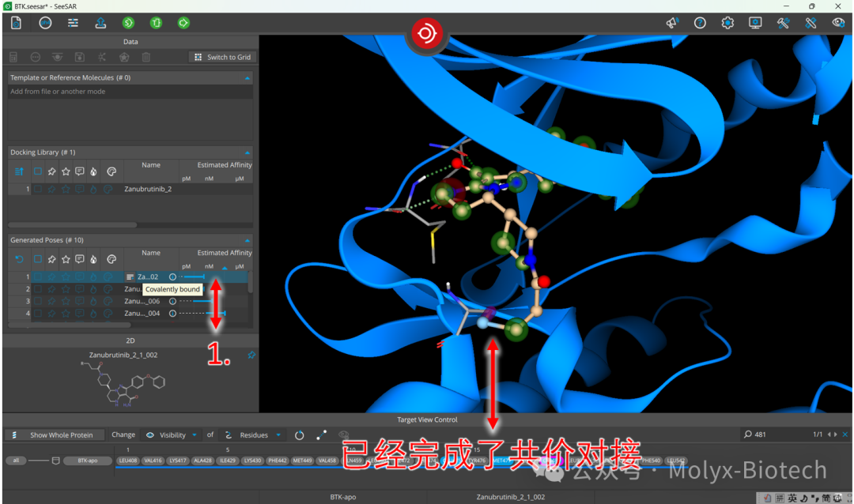Open the monitor display settings icon
The width and height of the screenshot is (854, 504).
755,23
